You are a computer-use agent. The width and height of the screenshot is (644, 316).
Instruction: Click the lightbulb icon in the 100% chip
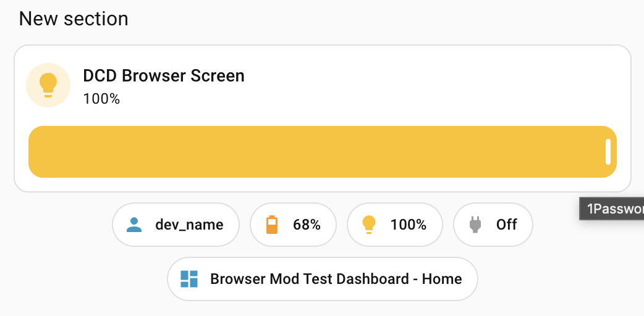tap(369, 225)
